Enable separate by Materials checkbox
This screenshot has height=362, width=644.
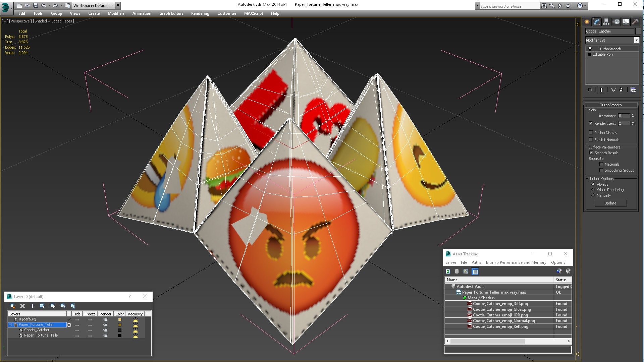coord(601,164)
